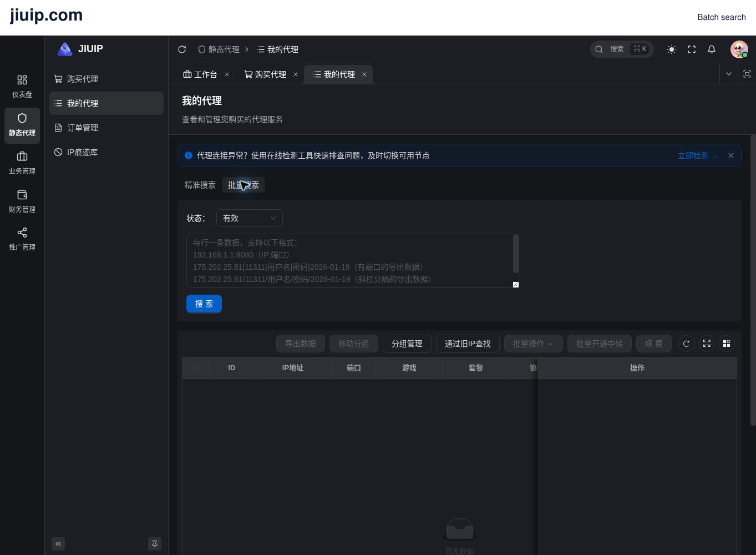Viewport: 756px width, 555px height.
Task: Close the 购买代理 tab
Action: coord(296,74)
